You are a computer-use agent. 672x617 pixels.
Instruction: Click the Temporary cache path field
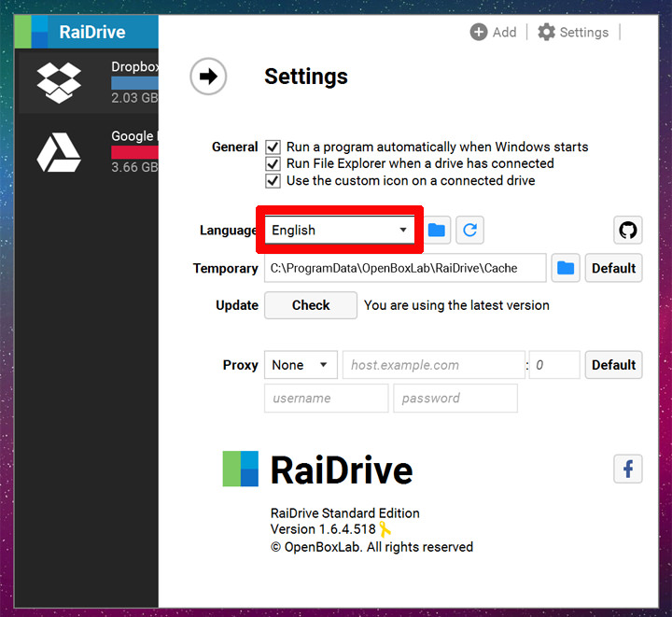tap(405, 268)
